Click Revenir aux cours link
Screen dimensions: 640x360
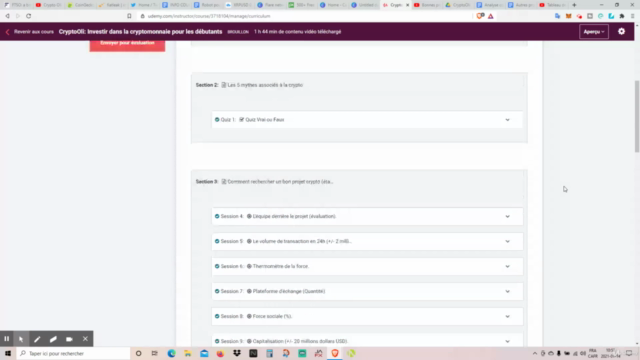pos(33,31)
